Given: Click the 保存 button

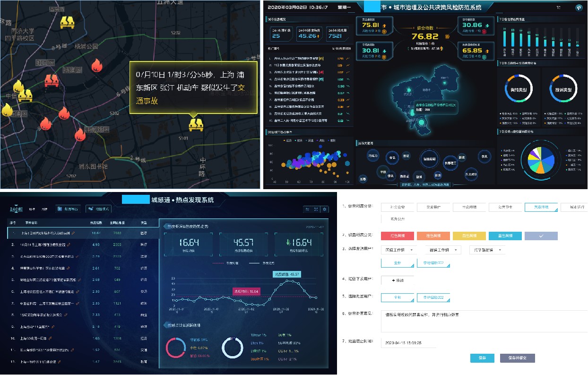Looking at the screenshot, I should click(482, 358).
